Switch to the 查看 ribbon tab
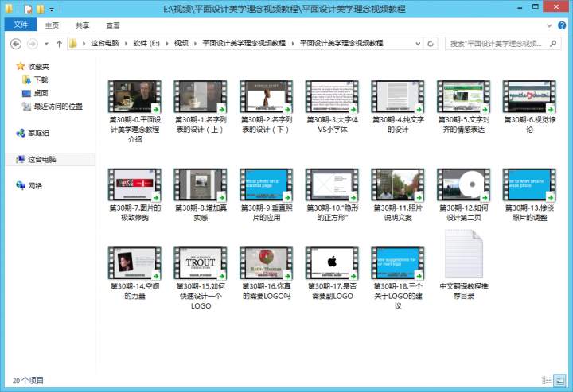573x392 pixels. tap(114, 25)
